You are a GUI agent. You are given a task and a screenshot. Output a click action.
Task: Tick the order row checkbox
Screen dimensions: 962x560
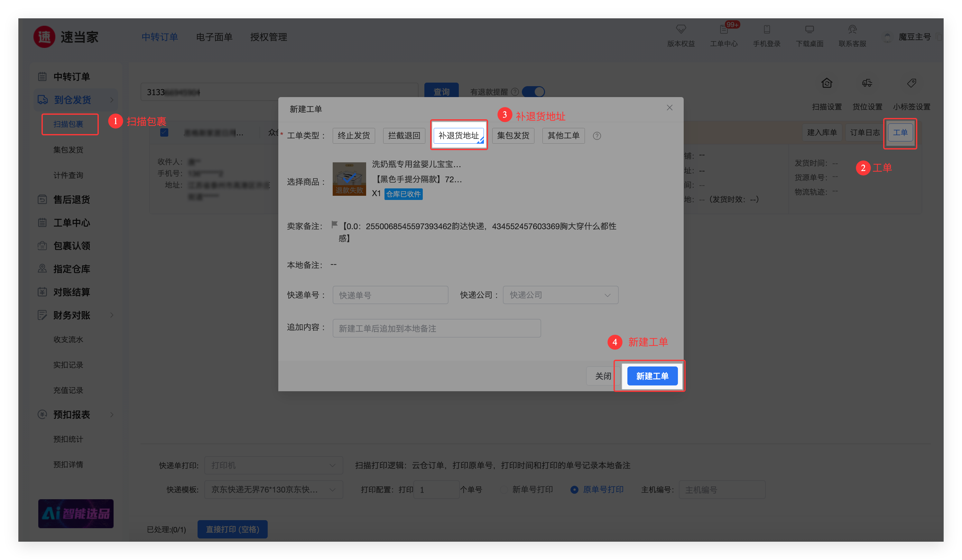tap(164, 133)
